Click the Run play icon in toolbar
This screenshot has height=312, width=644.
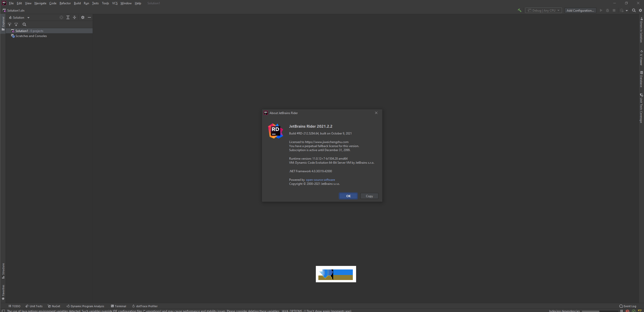[601, 10]
